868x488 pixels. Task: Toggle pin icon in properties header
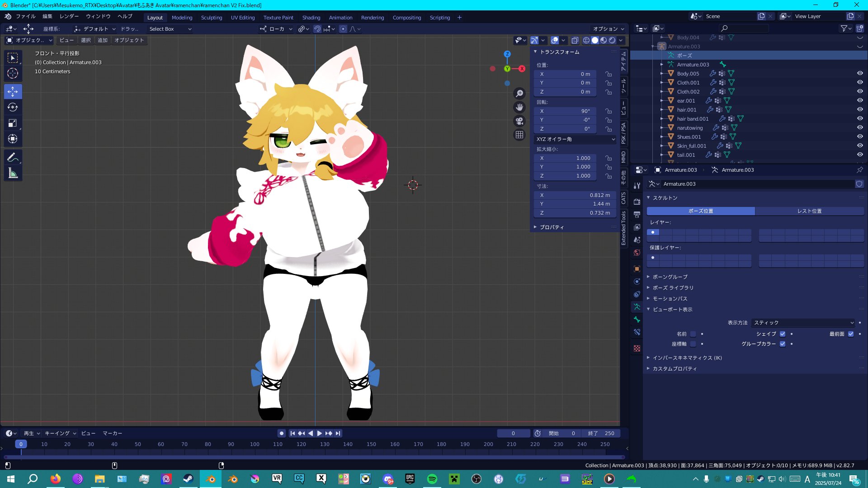pos(859,170)
